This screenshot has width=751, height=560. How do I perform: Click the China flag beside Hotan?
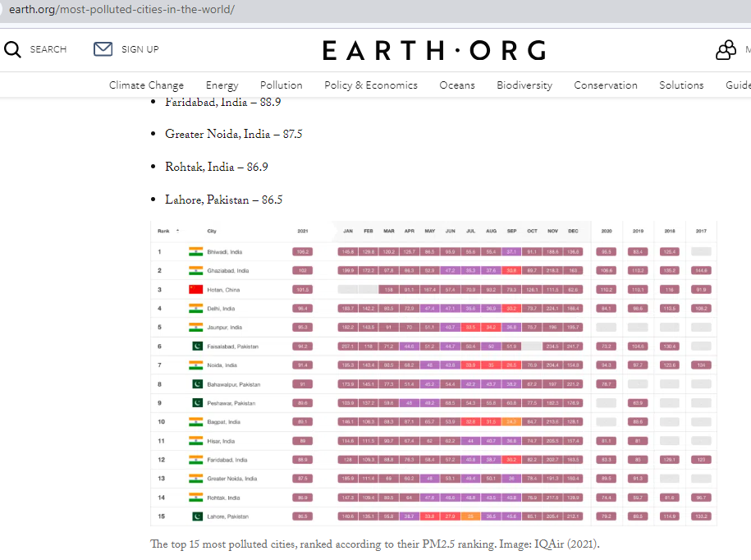196,289
